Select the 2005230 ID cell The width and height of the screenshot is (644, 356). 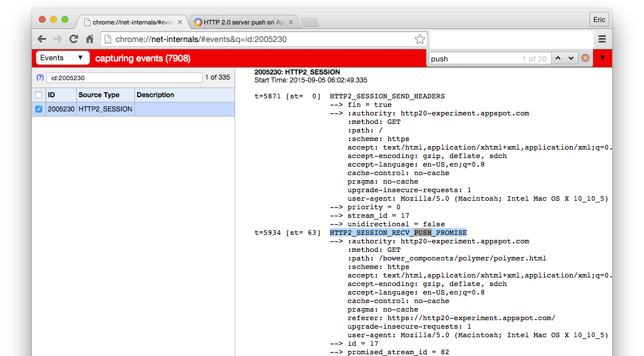point(61,109)
